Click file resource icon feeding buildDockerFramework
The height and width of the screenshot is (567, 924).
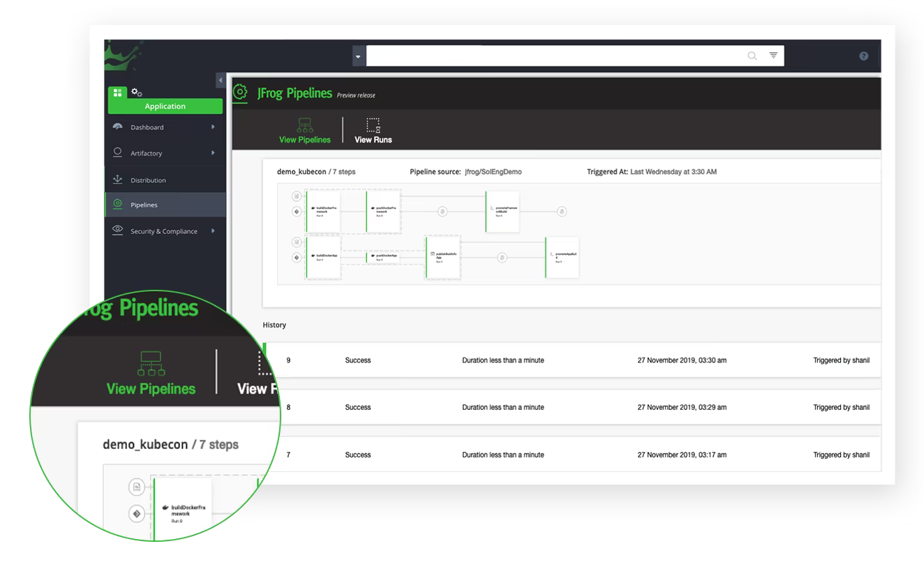pos(296,196)
